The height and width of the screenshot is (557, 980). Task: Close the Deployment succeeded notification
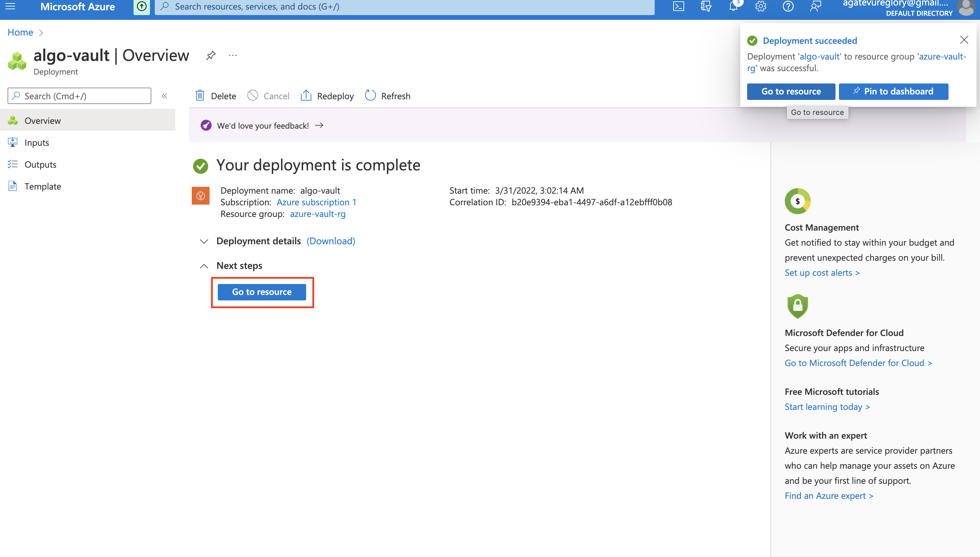click(x=964, y=40)
